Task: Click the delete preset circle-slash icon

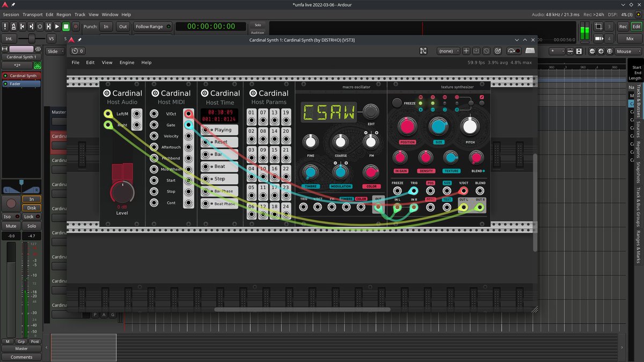Action: 486,51
